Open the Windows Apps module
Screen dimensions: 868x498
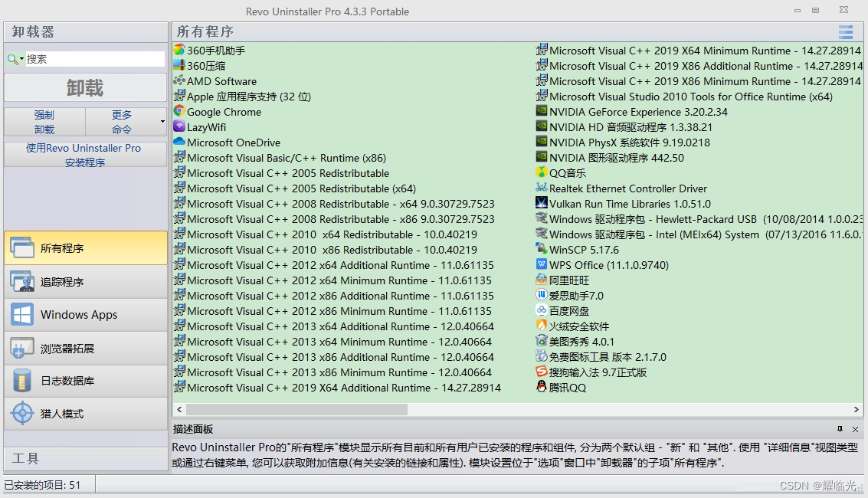coord(86,315)
